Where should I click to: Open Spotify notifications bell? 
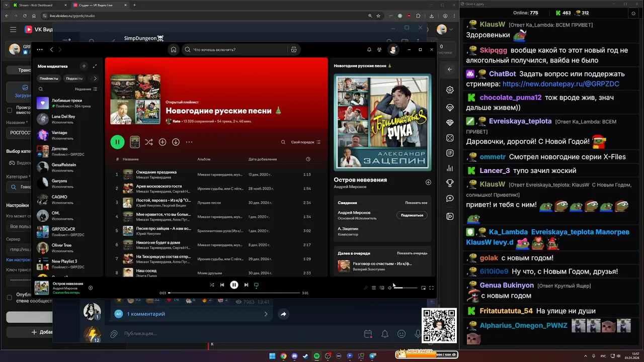(x=369, y=50)
